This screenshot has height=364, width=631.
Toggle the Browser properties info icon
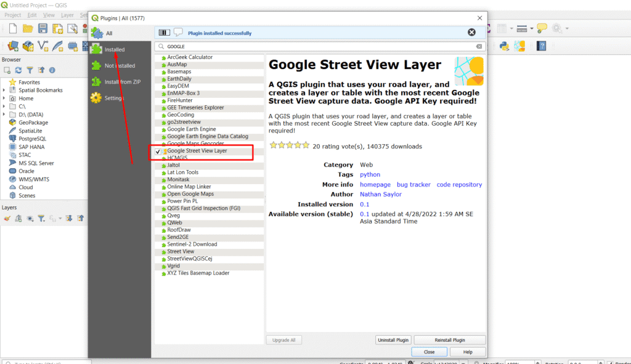tap(52, 70)
